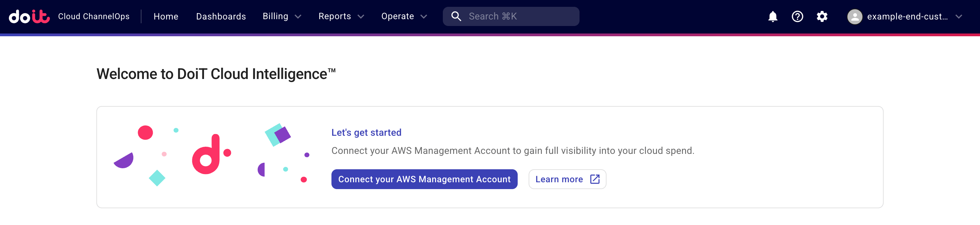Expand the Operate dropdown

point(404,16)
